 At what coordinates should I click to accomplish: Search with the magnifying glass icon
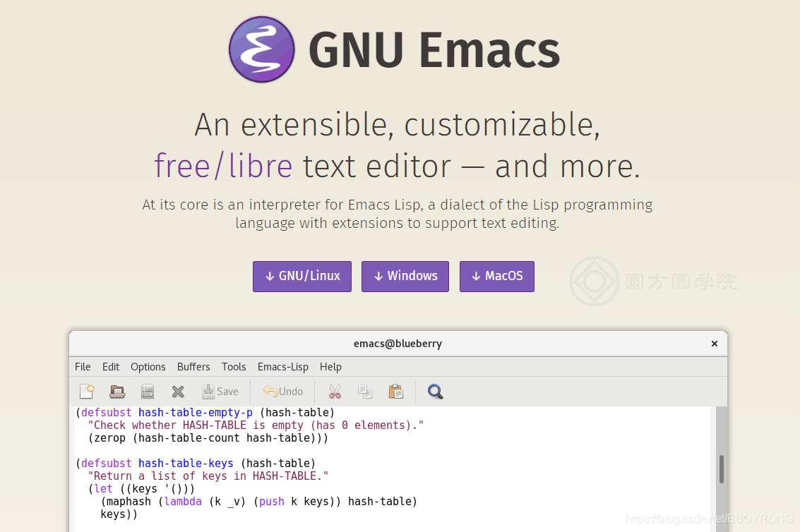pyautogui.click(x=435, y=391)
